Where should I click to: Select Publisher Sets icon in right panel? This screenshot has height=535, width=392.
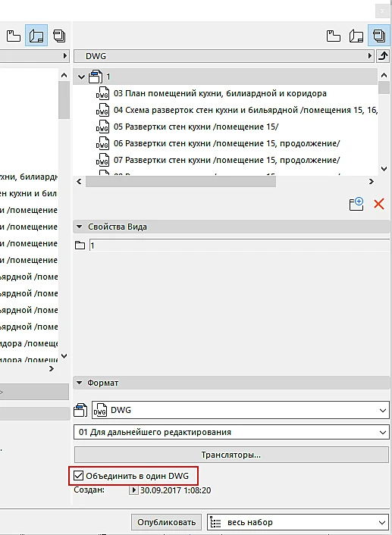pyautogui.click(x=378, y=36)
